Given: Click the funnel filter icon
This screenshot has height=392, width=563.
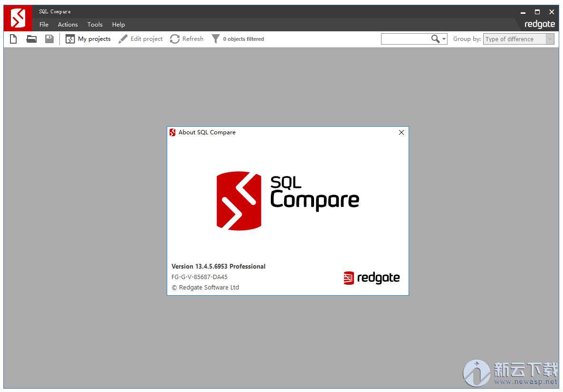Looking at the screenshot, I should (216, 39).
